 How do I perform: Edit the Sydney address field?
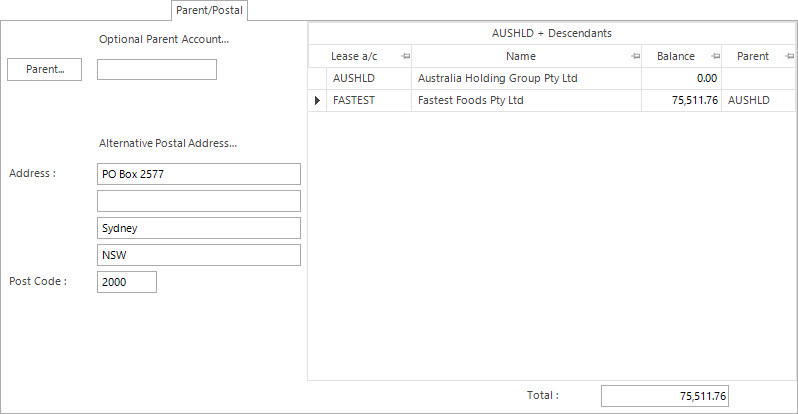point(199,228)
